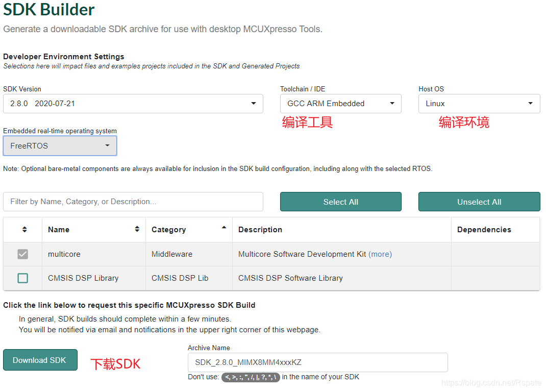Open the Host OS dropdown

(x=479, y=104)
